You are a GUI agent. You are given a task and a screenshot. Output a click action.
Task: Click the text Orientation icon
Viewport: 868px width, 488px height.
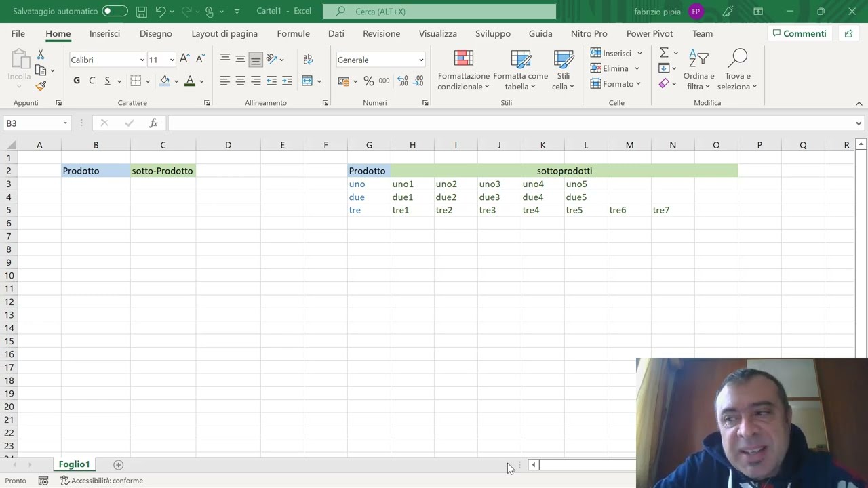tap(272, 60)
